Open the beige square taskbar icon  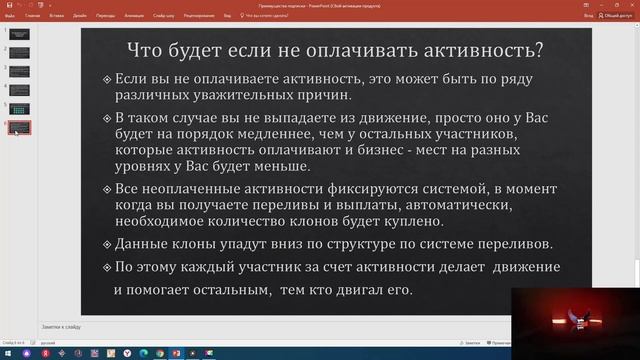[111, 353]
